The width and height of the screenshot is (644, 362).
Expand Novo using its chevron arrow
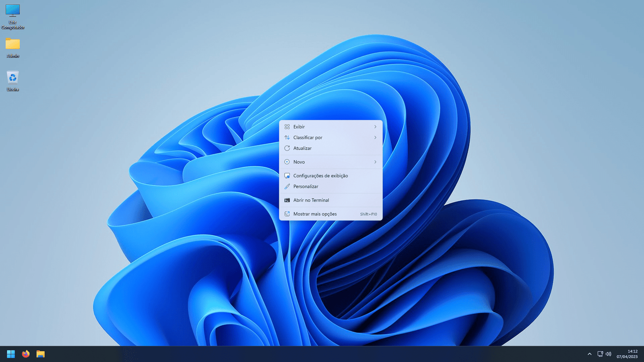[375, 162]
